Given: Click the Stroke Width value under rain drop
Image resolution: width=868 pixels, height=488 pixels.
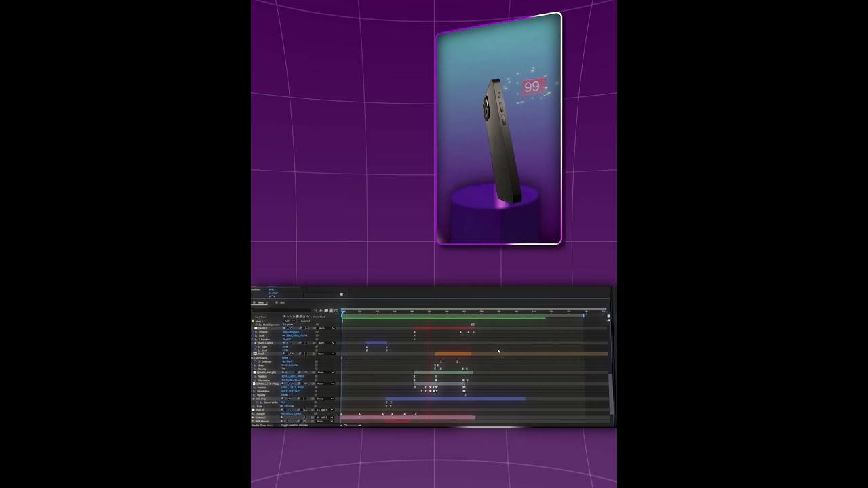Looking at the screenshot, I should tap(283, 403).
